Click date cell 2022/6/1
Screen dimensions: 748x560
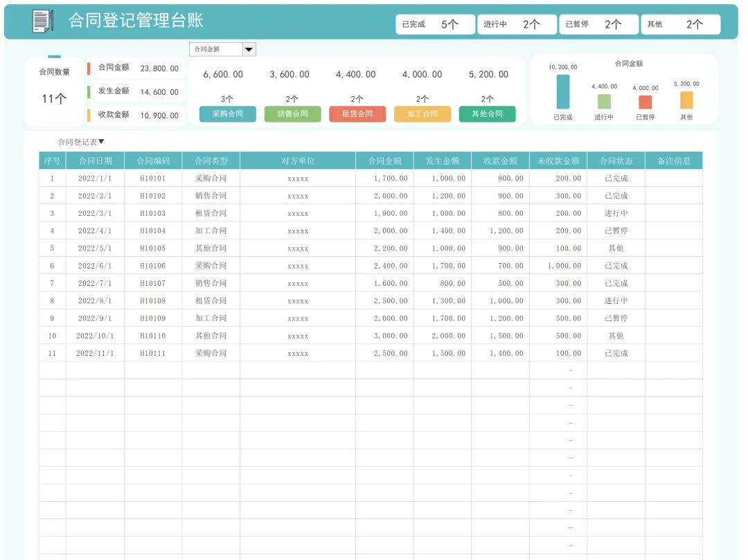(95, 266)
